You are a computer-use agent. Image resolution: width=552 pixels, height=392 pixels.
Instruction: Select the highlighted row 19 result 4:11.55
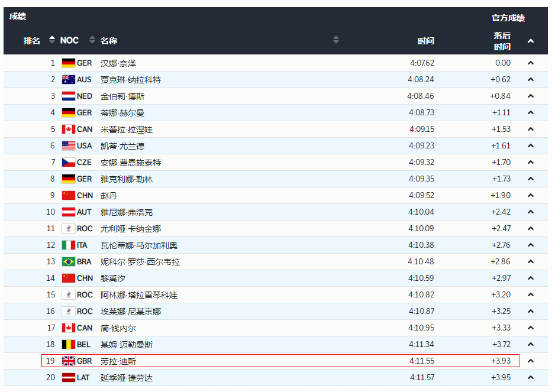click(x=421, y=361)
